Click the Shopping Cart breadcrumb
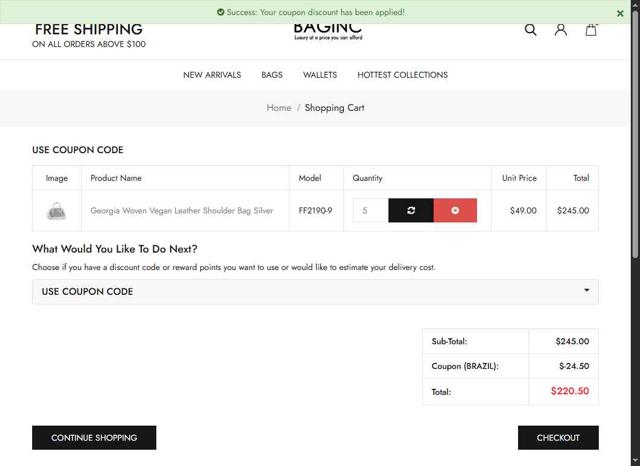This screenshot has height=466, width=640. point(334,108)
